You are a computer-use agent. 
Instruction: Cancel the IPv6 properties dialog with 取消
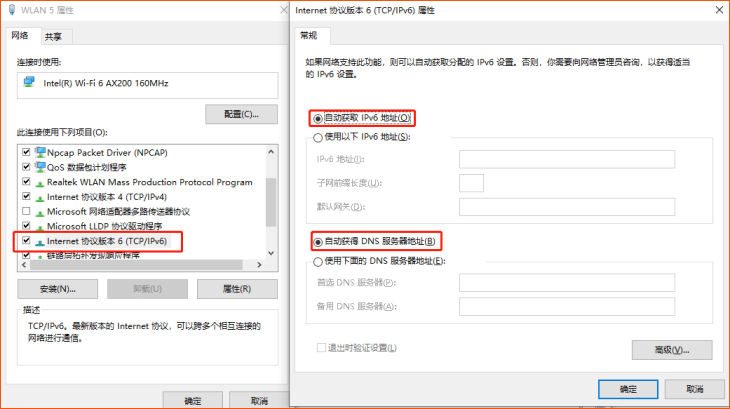[695, 389]
